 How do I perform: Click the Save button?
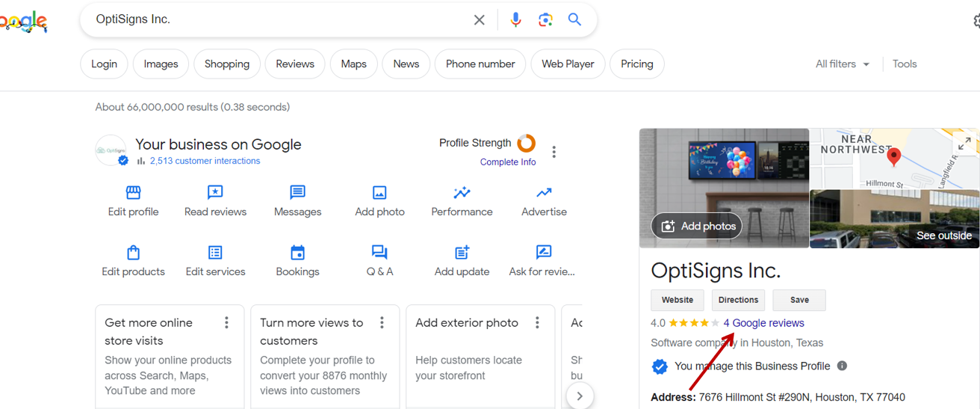point(799,300)
